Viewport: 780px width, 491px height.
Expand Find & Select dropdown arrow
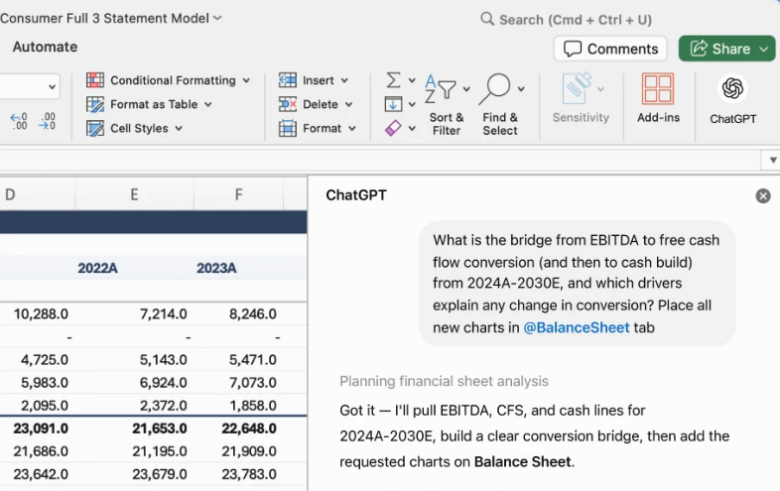pos(521,89)
